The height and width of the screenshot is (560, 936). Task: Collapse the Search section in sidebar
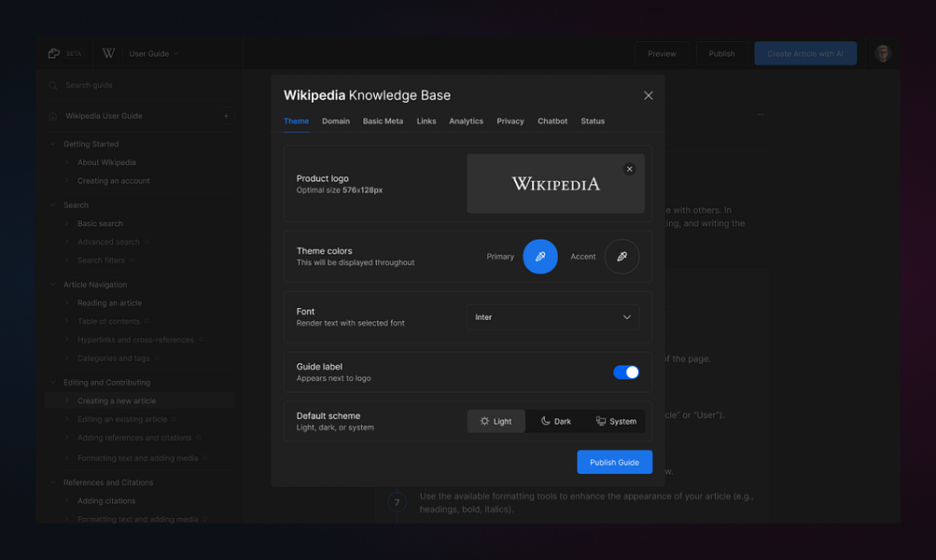click(52, 204)
